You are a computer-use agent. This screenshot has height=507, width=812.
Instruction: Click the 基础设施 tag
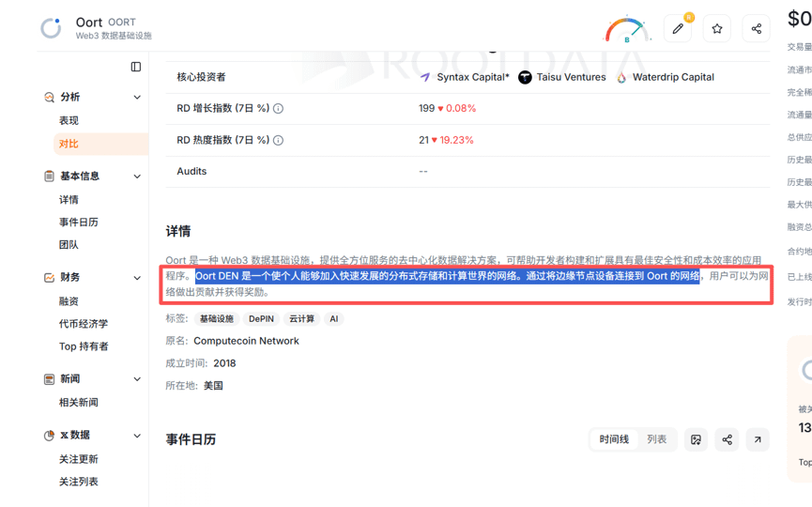pos(217,319)
